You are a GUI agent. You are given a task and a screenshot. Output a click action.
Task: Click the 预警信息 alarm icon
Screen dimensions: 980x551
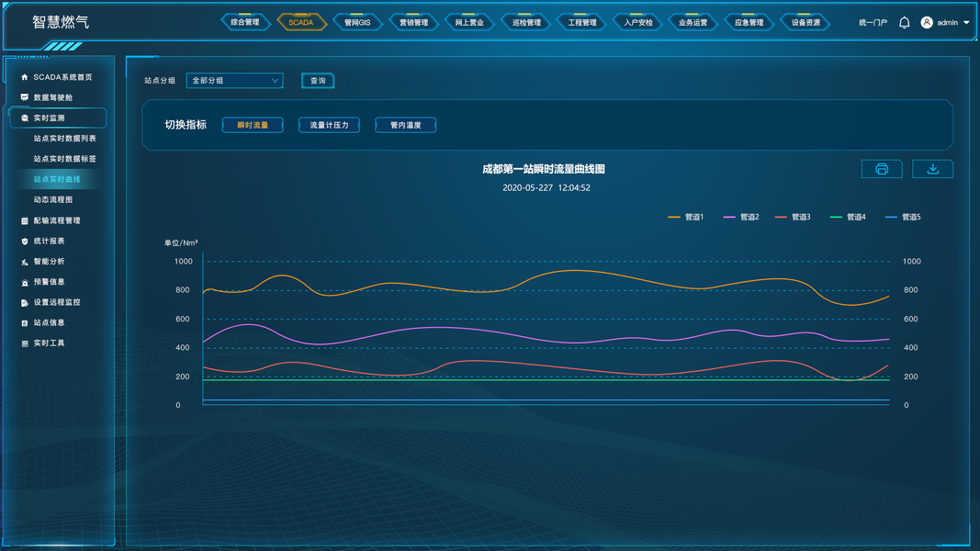pos(25,282)
